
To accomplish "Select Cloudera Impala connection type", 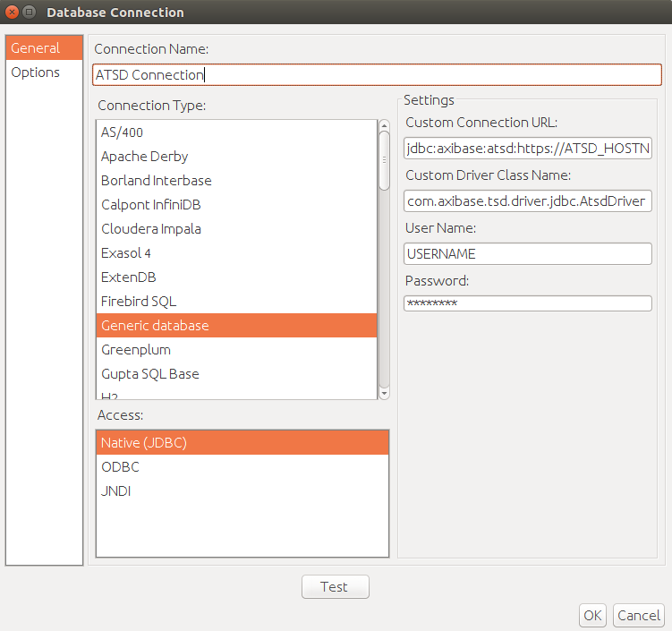I will pos(236,228).
